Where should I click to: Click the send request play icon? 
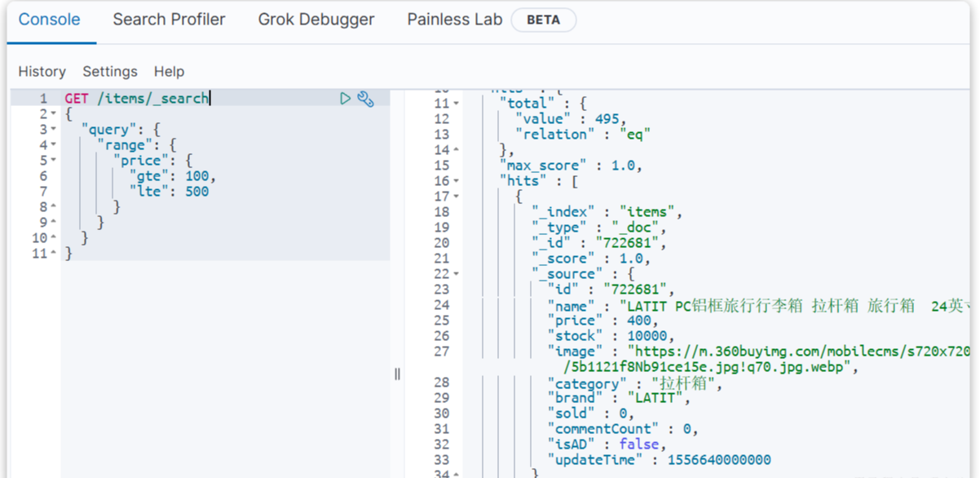click(346, 99)
